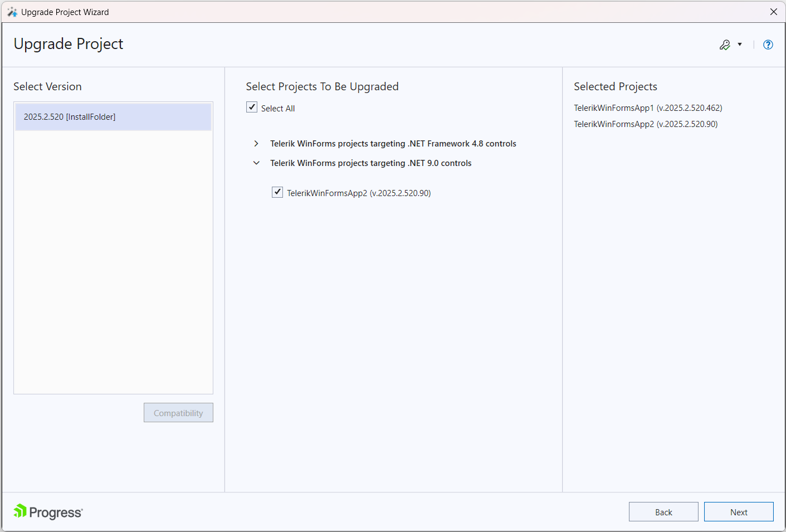This screenshot has width=786, height=532.
Task: Open the Help question mark icon
Action: point(768,45)
